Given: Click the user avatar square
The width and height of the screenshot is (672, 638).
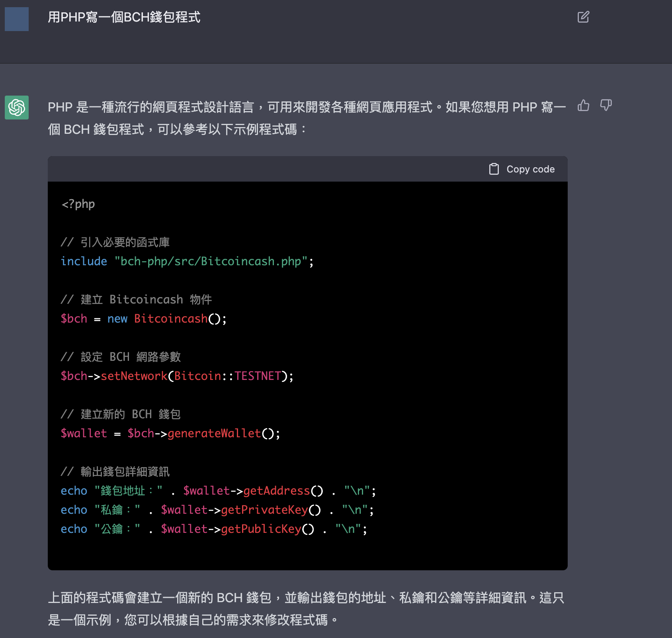Looking at the screenshot, I should coord(17,19).
